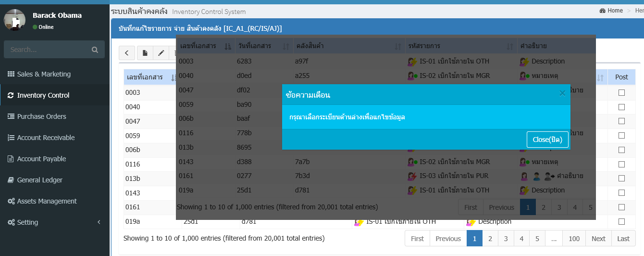The image size is (644, 256).
Task: Click the Post column header
Action: click(621, 77)
